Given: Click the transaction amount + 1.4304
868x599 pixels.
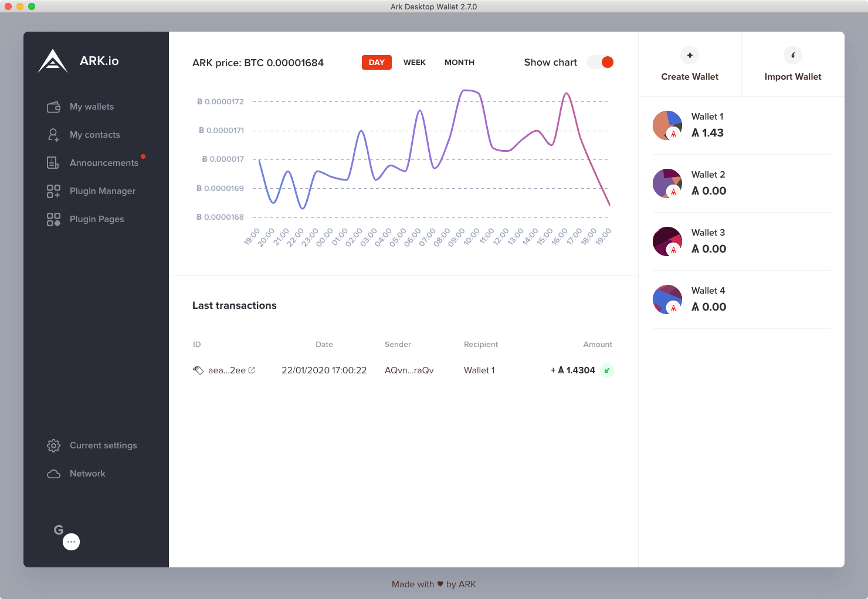Looking at the screenshot, I should pos(573,370).
